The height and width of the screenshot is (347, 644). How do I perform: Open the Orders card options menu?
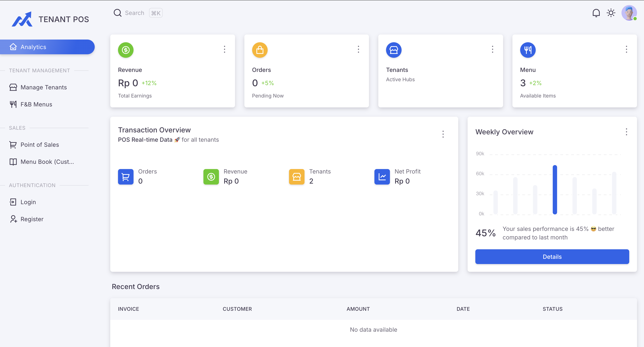358,49
